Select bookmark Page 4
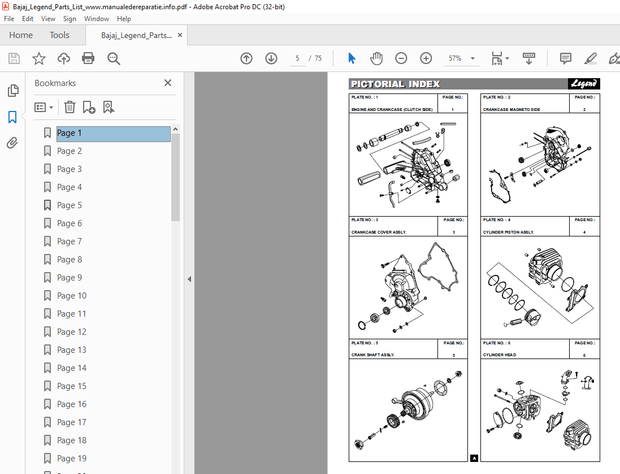 point(70,187)
